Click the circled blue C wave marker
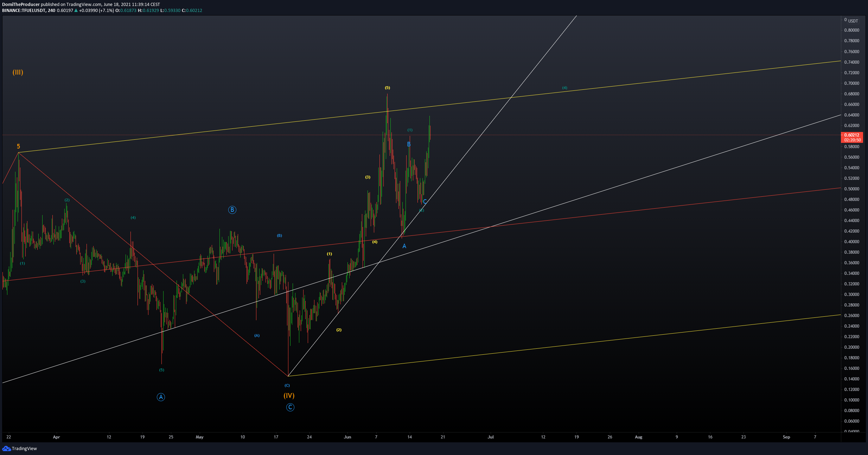868x455 pixels. click(290, 407)
